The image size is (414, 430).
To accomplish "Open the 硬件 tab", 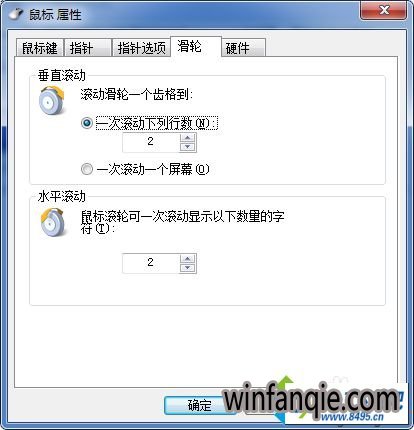I will tap(244, 48).
